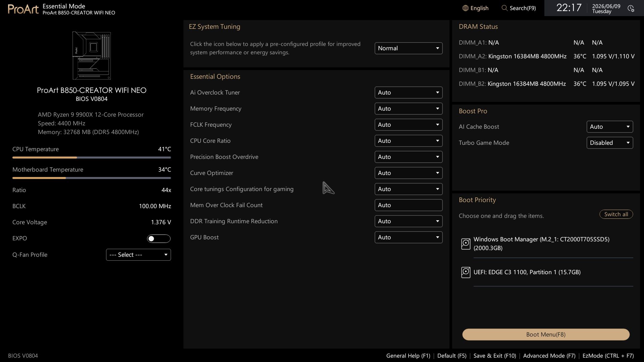644x362 pixels.
Task: Click BIOS V0804 text in bottom corner
Action: point(23,356)
